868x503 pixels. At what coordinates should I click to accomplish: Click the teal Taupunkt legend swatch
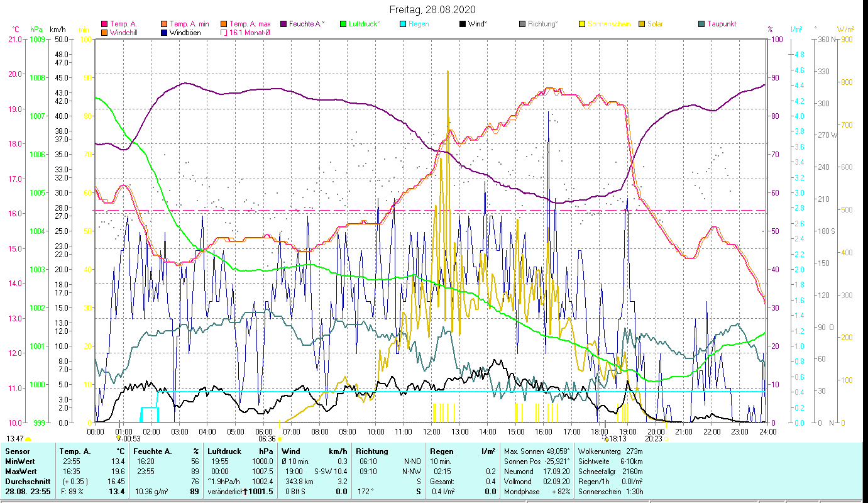pyautogui.click(x=701, y=25)
